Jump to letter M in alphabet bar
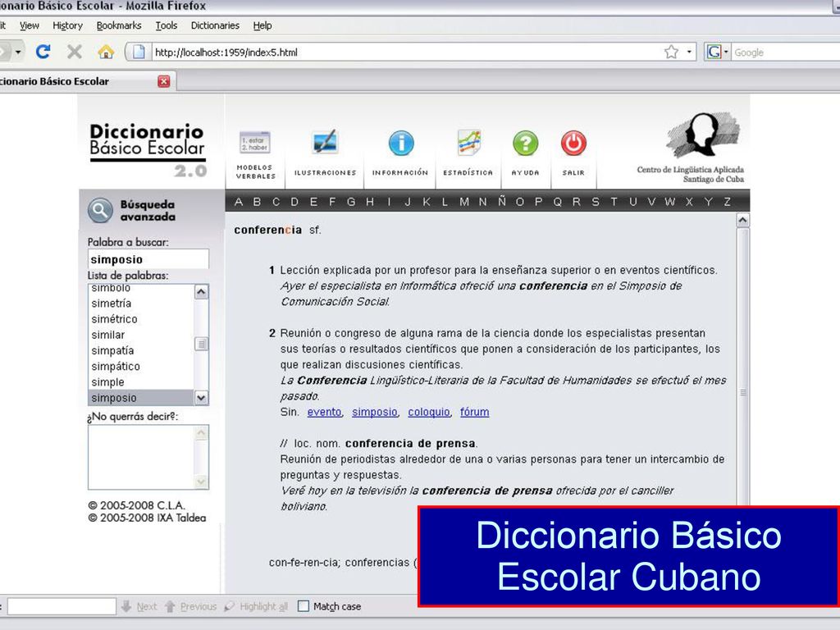This screenshot has width=840, height=630. tap(464, 202)
